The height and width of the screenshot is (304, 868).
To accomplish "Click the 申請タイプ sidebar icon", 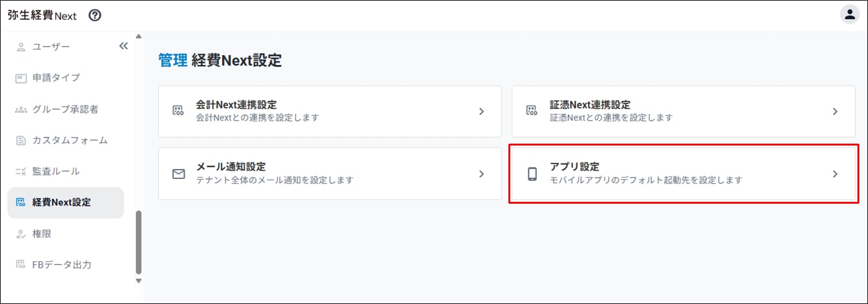I will 21,78.
